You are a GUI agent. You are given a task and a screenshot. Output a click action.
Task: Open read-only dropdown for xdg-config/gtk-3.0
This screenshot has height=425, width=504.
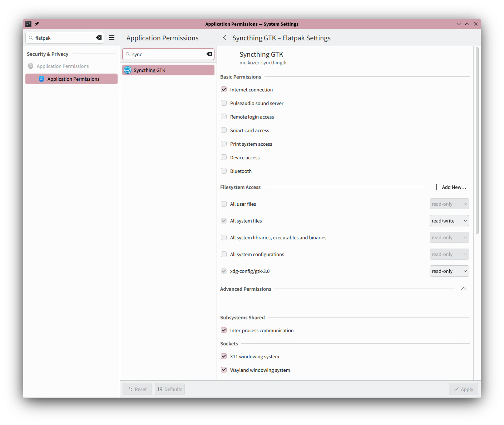(449, 271)
